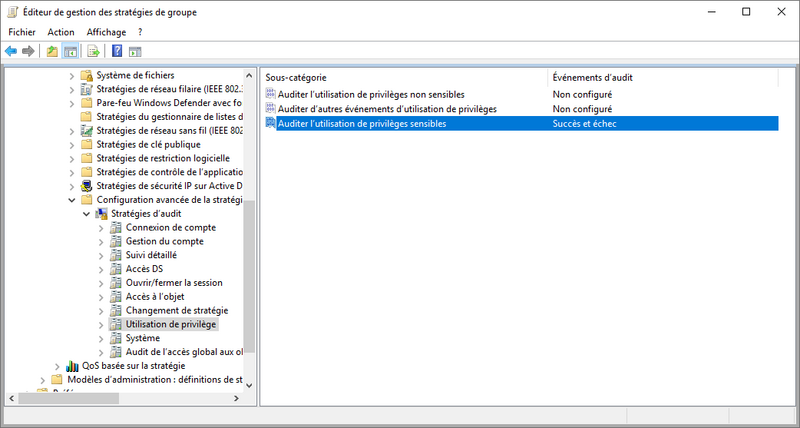Expand the Modèles d'administration node
The image size is (800, 428).
(x=41, y=380)
